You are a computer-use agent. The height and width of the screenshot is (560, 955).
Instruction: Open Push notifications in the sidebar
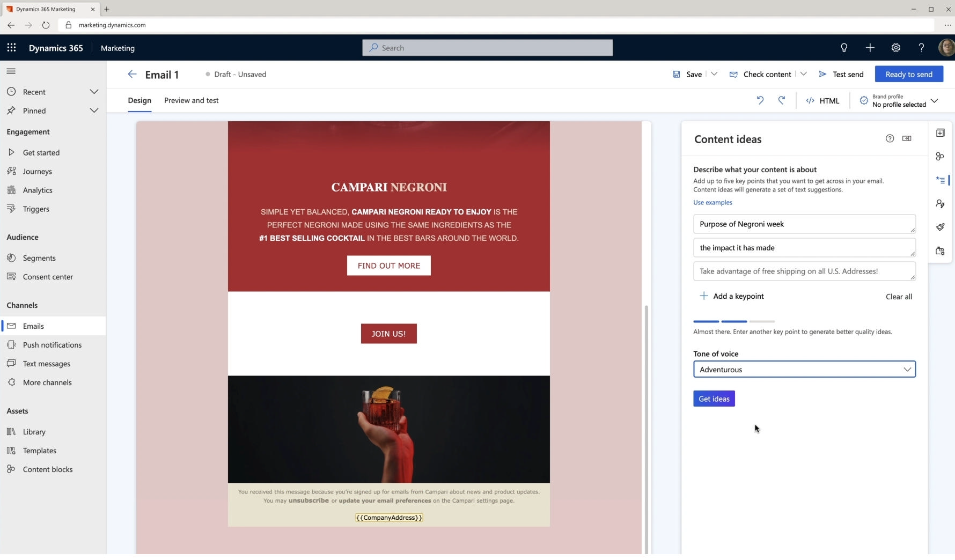pyautogui.click(x=53, y=345)
